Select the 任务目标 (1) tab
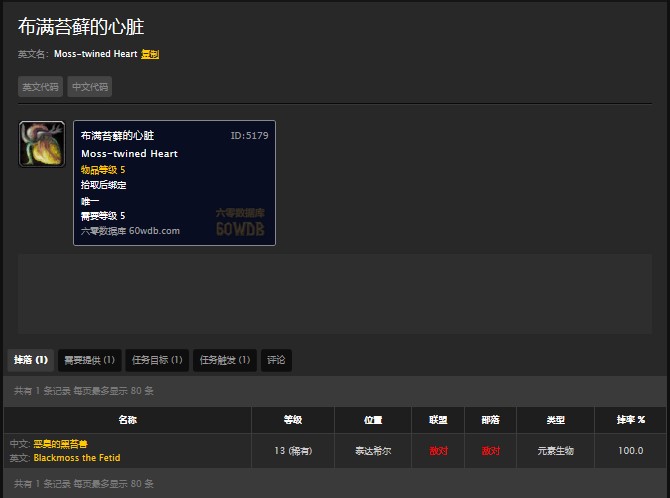This screenshot has width=670, height=498. point(157,360)
